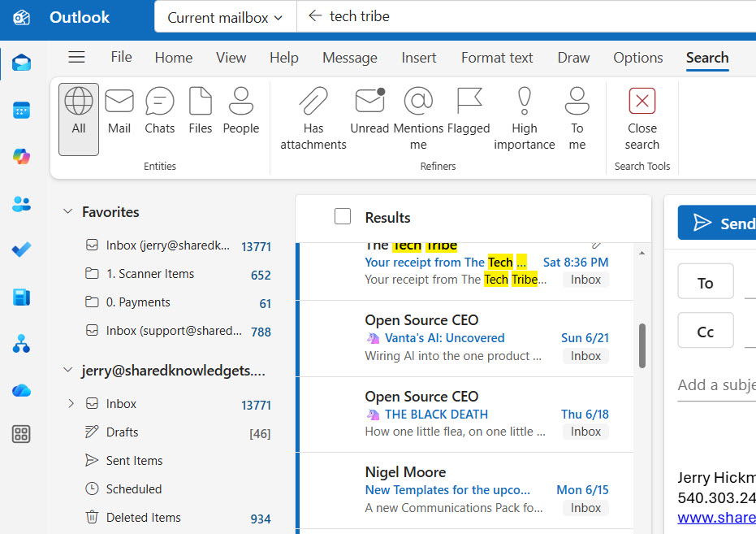Click Close search button
The height and width of the screenshot is (534, 756).
click(x=642, y=119)
